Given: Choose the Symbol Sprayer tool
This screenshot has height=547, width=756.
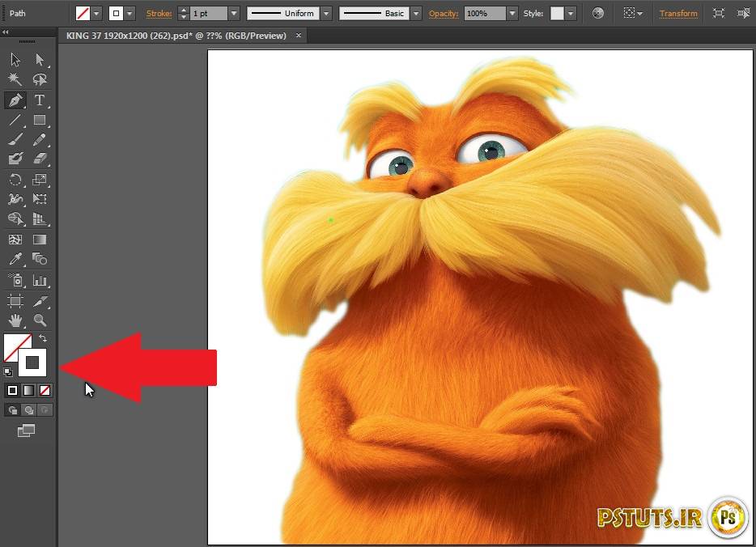Looking at the screenshot, I should click(15, 280).
